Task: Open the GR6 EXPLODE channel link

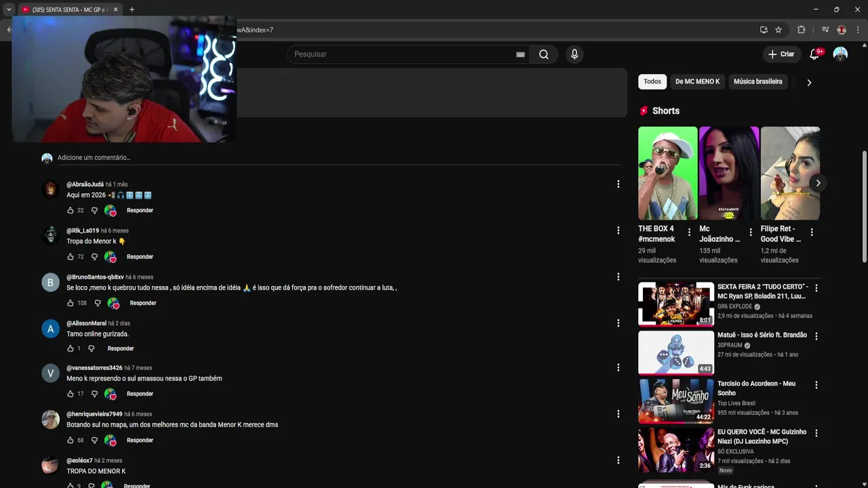Action: point(735,306)
